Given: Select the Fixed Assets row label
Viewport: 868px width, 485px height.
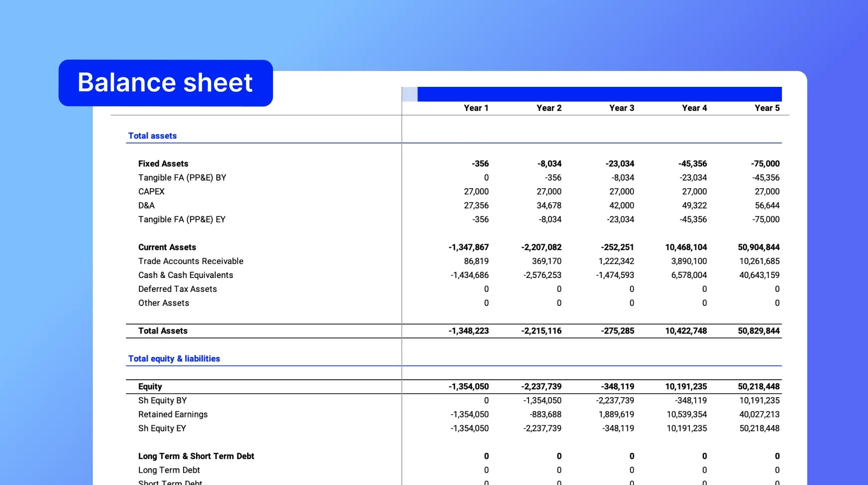Looking at the screenshot, I should (163, 164).
